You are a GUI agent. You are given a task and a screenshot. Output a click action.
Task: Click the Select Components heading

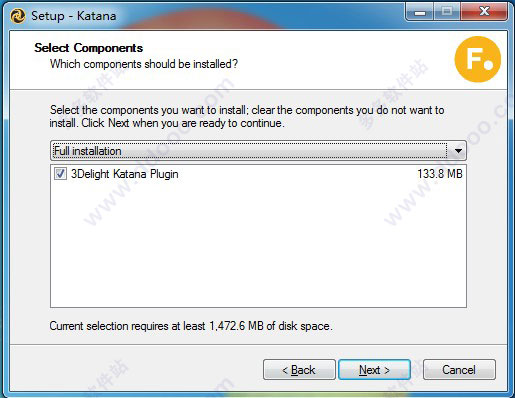(x=89, y=48)
